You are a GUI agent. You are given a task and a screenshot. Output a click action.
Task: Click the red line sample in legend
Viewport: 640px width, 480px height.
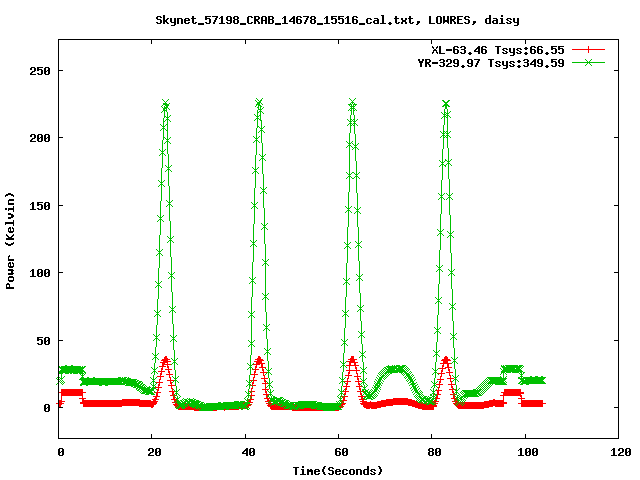[x=588, y=50]
